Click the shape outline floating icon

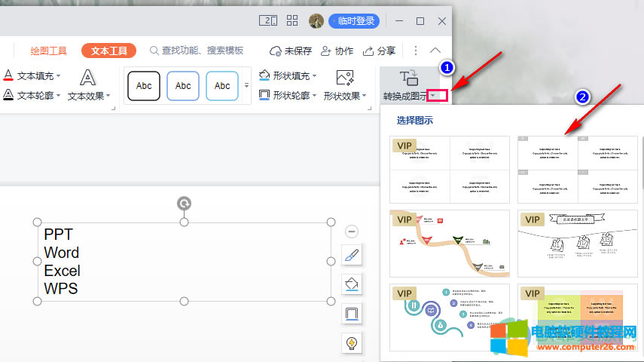click(352, 314)
